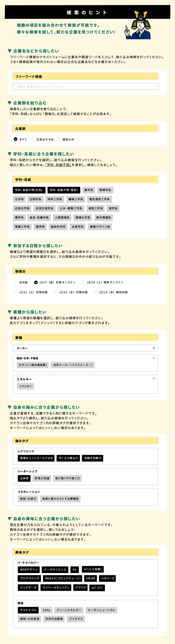The image size is (175, 644).
Task: Type in the フリーワード検索 text field
Action: 86,86
